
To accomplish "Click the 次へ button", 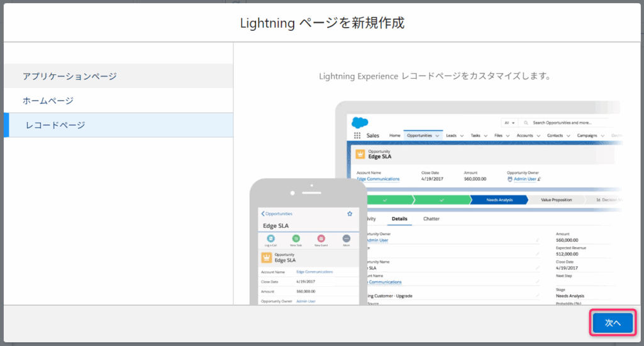I will point(613,323).
